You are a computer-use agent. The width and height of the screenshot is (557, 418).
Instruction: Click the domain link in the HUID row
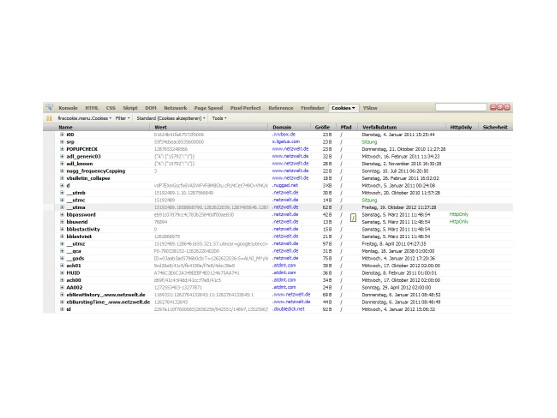coord(284,273)
